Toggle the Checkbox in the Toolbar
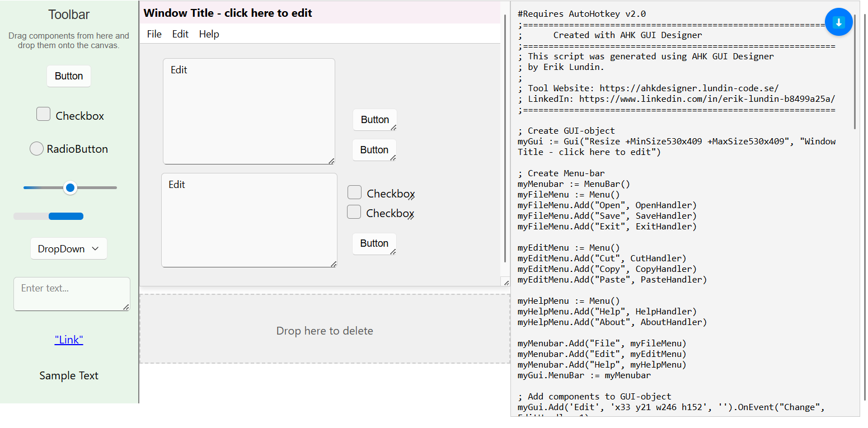Viewport: 868px width, 428px height. (x=44, y=115)
